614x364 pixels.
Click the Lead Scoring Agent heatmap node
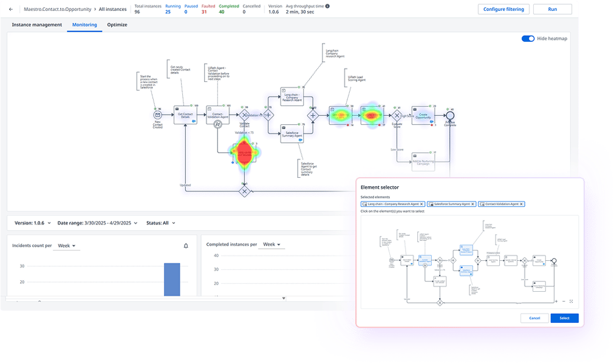click(340, 115)
